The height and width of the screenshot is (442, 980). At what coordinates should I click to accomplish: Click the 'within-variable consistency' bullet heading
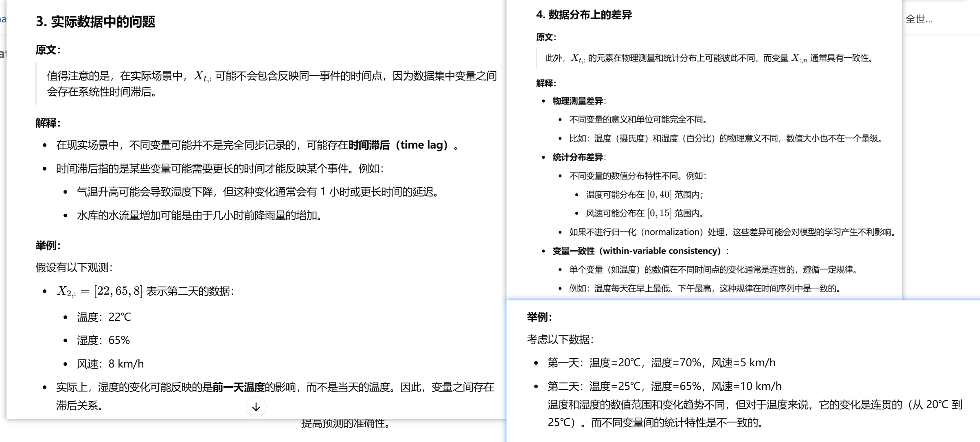(x=637, y=251)
